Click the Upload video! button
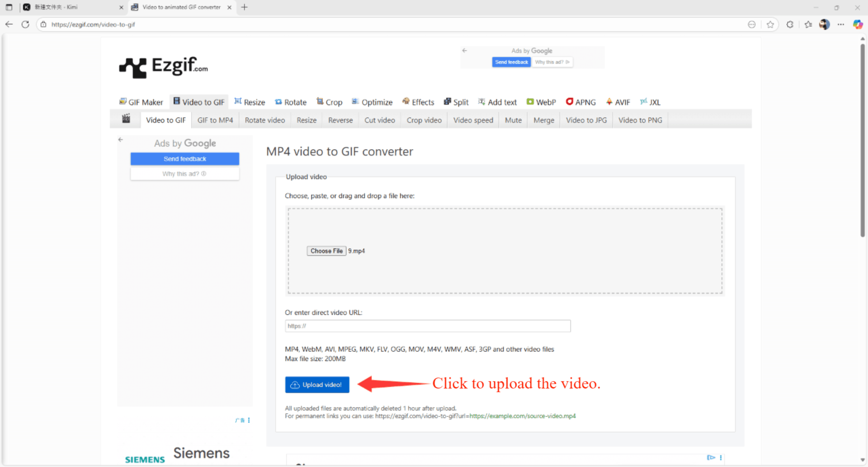Screen dimensions: 868x467 coord(317,385)
